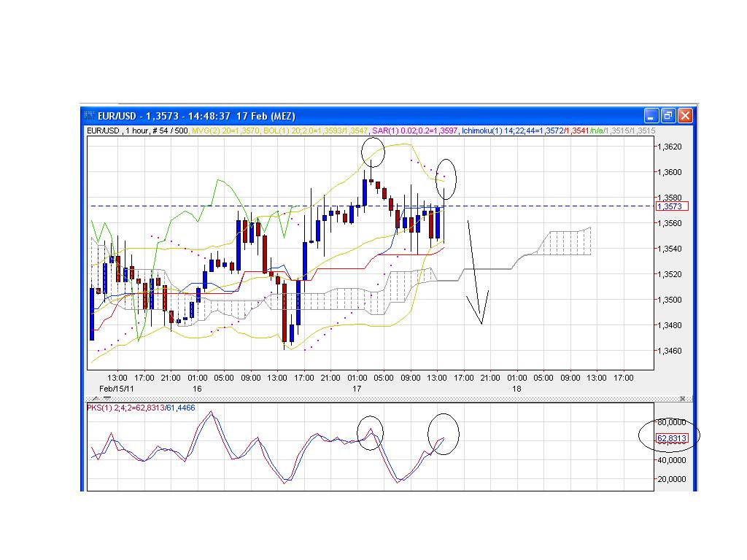Screen dimensions: 747x560
Task: Click the chart icon in the title bar
Action: pos(88,116)
